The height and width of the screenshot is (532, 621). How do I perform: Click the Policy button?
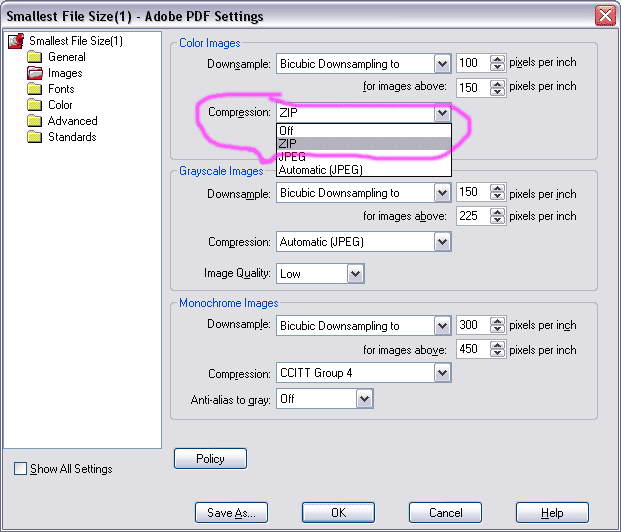210,458
